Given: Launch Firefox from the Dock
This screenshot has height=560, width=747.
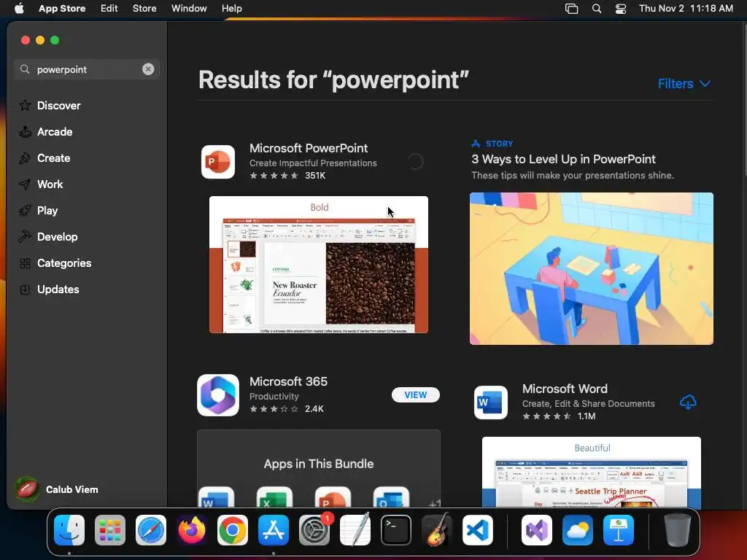Looking at the screenshot, I should [192, 530].
